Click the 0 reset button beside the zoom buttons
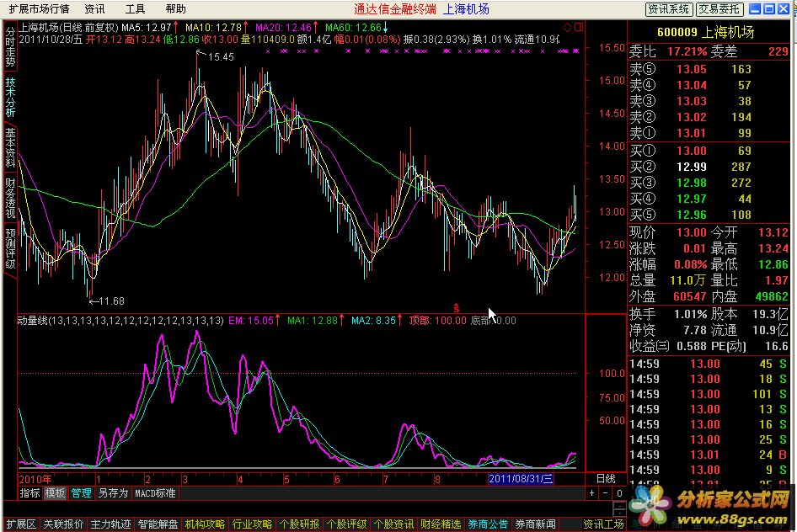This screenshot has height=532, width=797. point(619,493)
